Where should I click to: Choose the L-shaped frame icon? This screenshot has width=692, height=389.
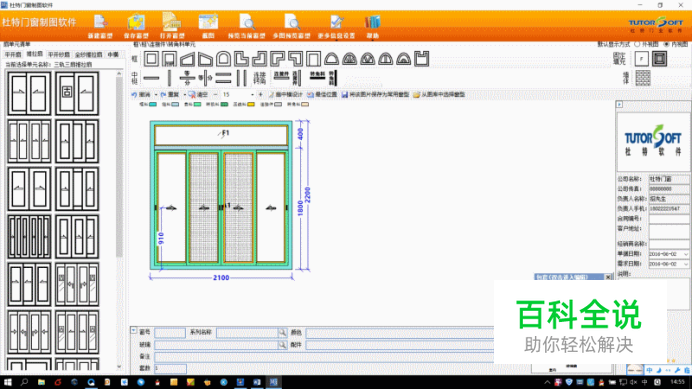[241, 59]
